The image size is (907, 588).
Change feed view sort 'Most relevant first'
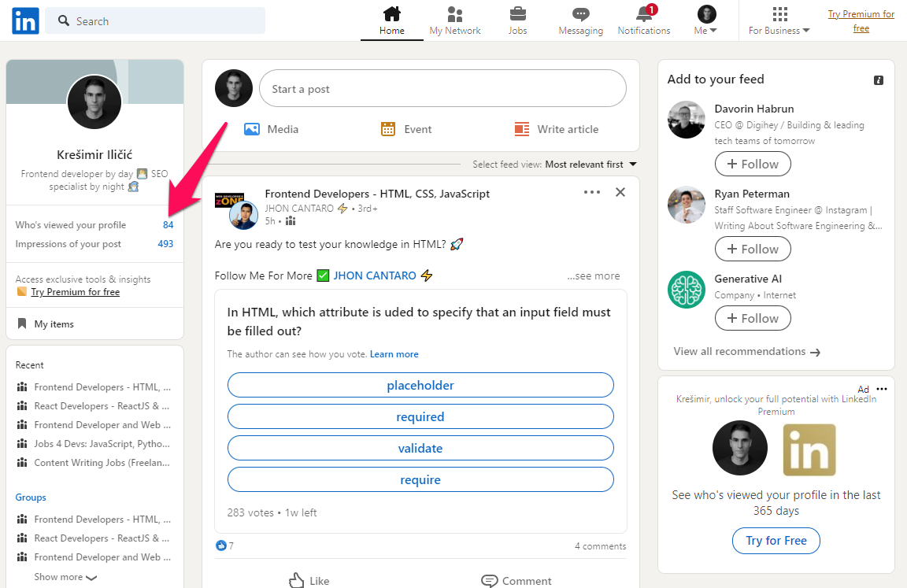[590, 165]
